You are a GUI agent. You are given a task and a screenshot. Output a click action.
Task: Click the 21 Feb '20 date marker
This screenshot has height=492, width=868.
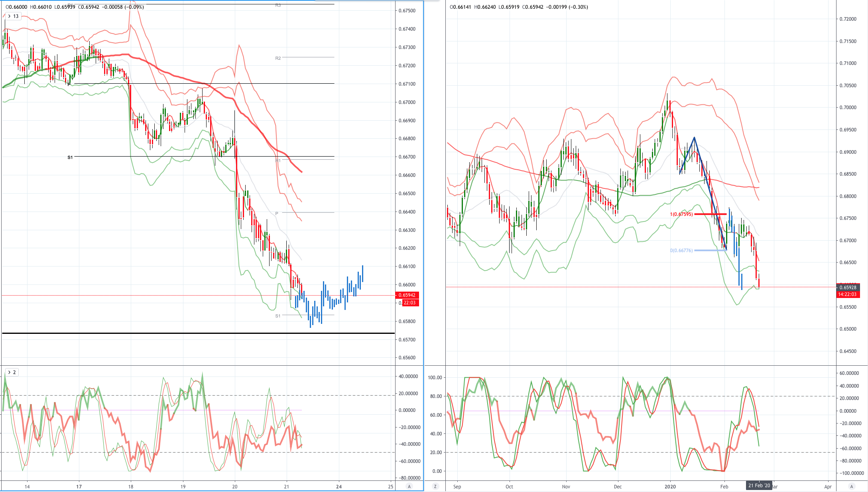(x=759, y=486)
